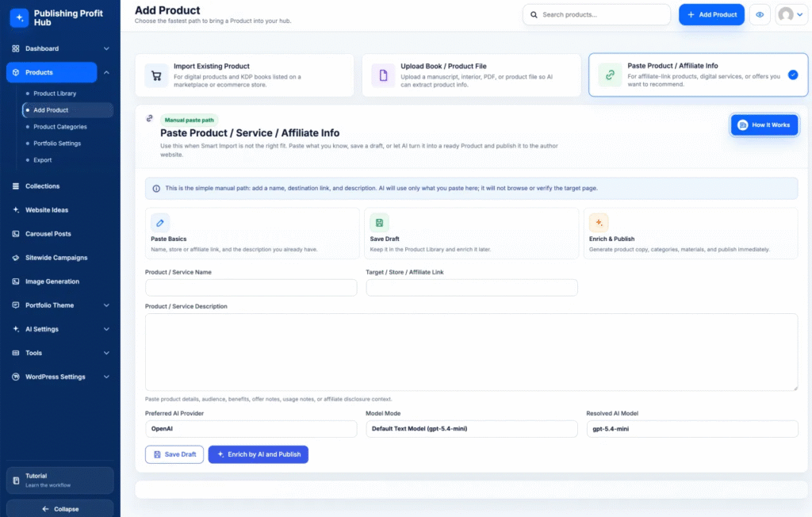812x517 pixels.
Task: Click the file icon for Upload Book
Action: click(383, 75)
